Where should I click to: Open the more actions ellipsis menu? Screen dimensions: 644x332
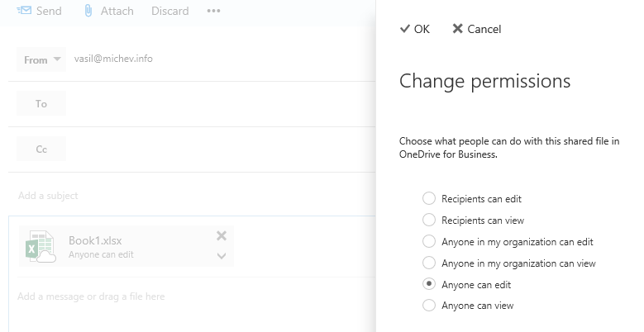pos(213,11)
